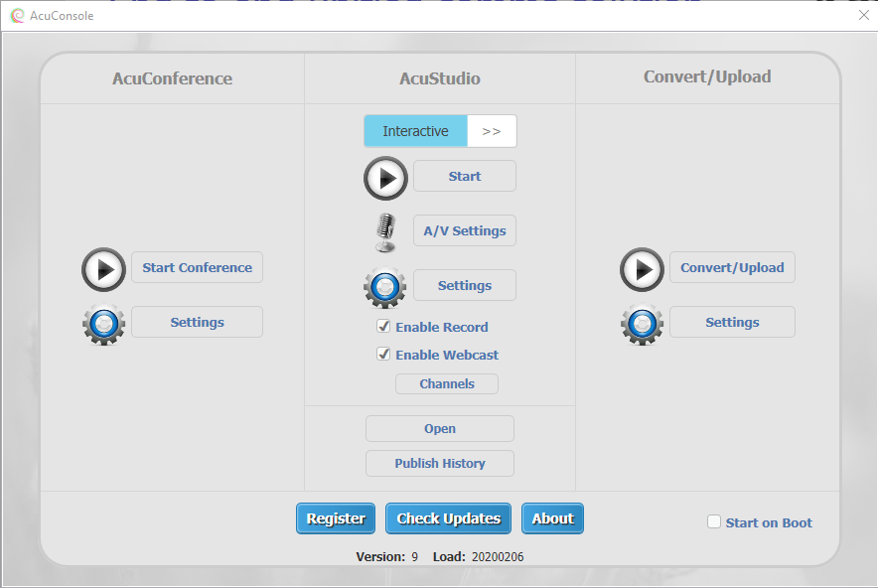Click the AcuConsole logo in title bar
This screenshot has height=588, width=878.
[17, 15]
